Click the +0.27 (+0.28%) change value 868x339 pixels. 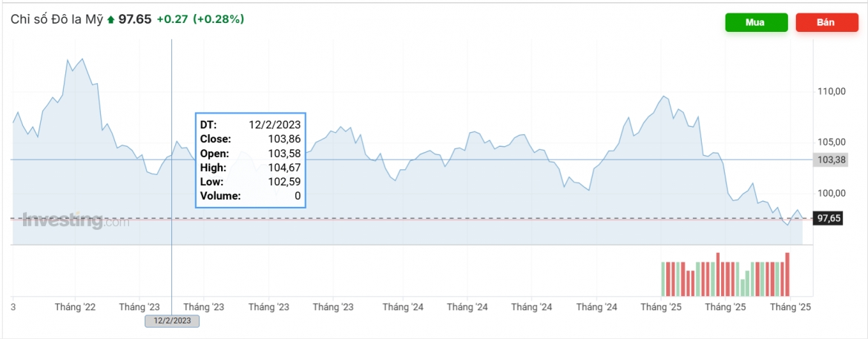[200, 19]
